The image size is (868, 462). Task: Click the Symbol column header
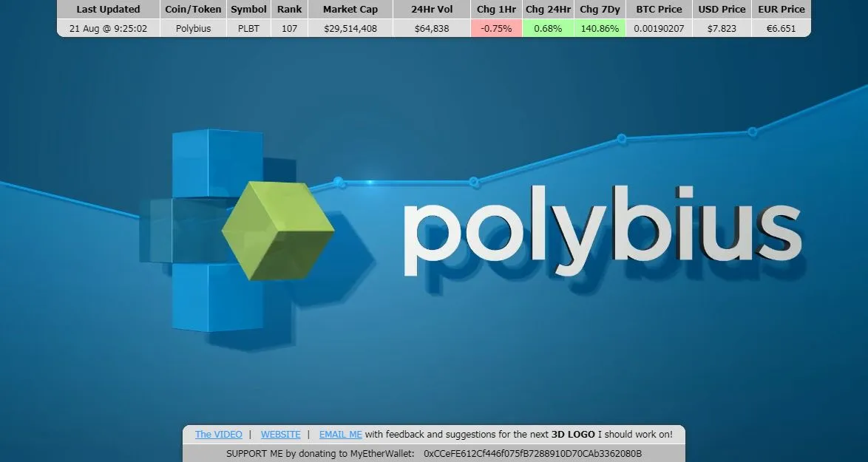pos(248,10)
